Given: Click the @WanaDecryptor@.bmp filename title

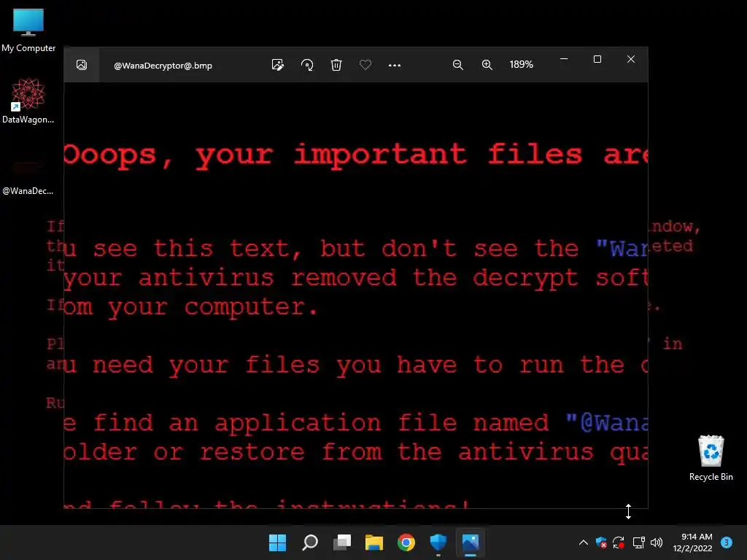Looking at the screenshot, I should tap(163, 66).
